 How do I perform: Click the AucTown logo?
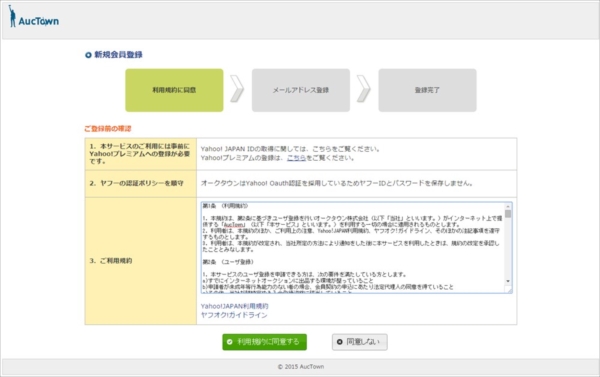(34, 17)
